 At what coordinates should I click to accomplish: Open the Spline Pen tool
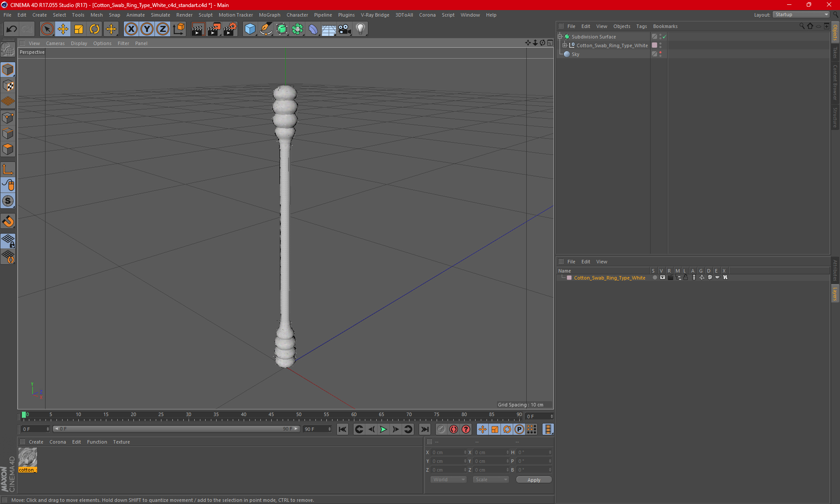[x=266, y=29]
